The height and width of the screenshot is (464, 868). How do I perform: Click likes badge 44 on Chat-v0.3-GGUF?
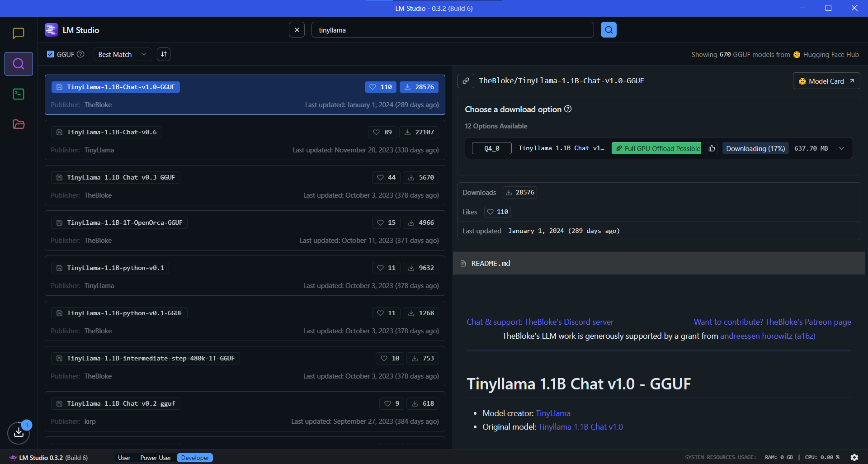[x=386, y=177]
